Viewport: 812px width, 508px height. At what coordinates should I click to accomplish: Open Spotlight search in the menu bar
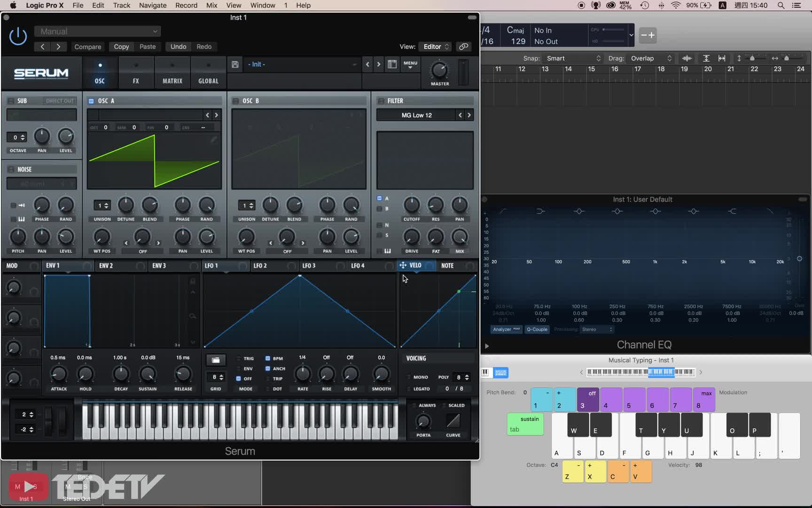tap(781, 6)
